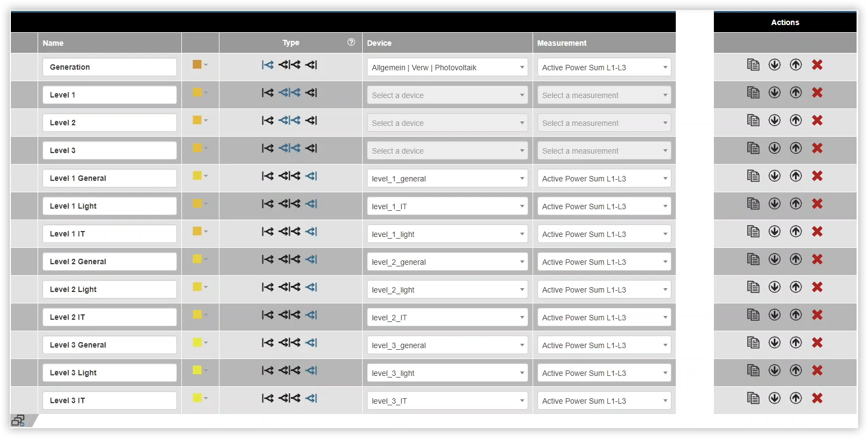Open the Level 3 IT color picker

tap(200, 398)
